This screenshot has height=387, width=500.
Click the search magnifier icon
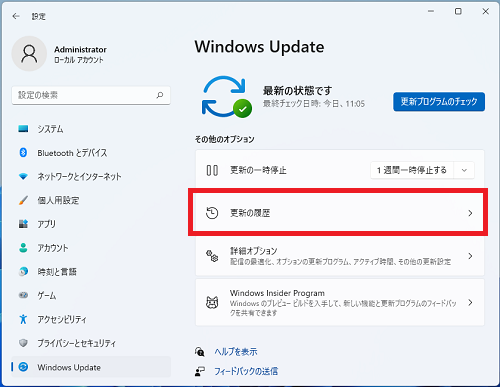[160, 95]
